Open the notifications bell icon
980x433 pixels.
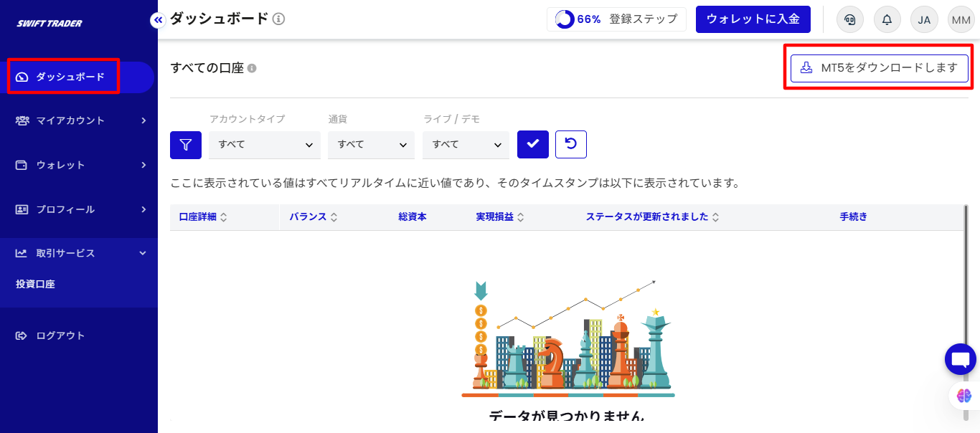[887, 19]
